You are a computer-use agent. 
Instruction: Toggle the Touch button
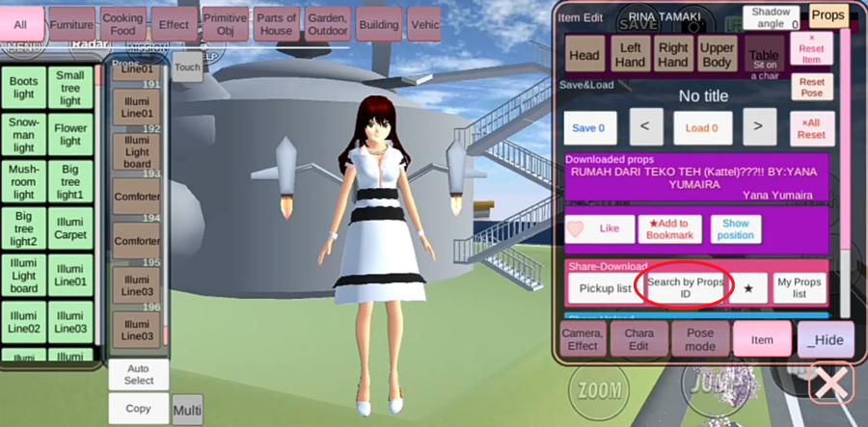pos(187,67)
